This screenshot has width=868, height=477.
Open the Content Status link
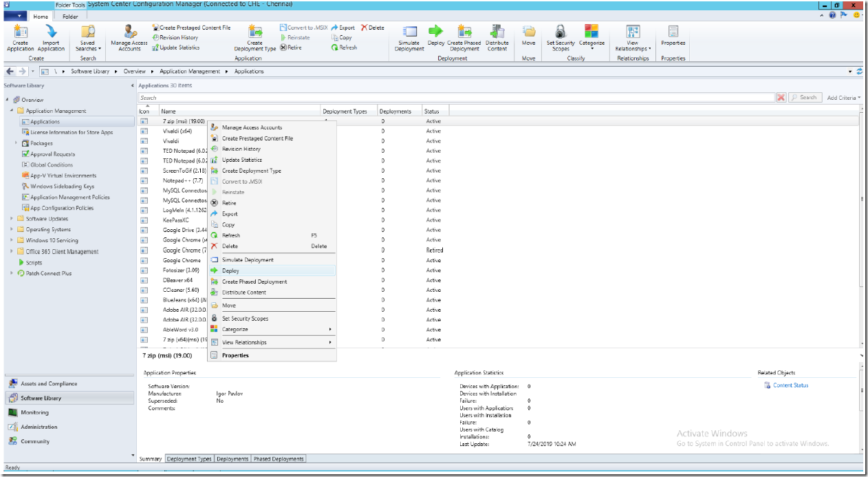[790, 385]
